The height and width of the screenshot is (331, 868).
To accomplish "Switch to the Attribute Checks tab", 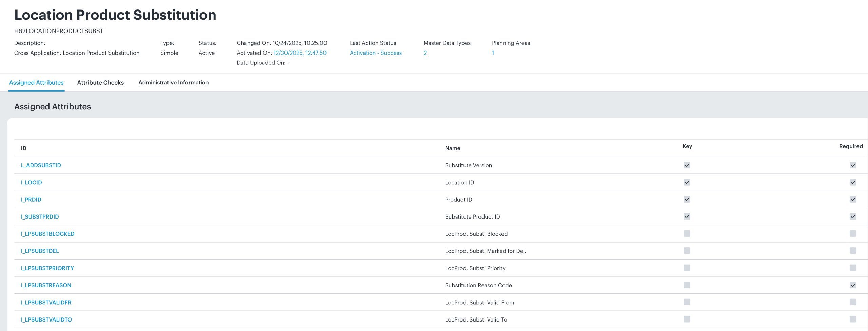I will (100, 82).
